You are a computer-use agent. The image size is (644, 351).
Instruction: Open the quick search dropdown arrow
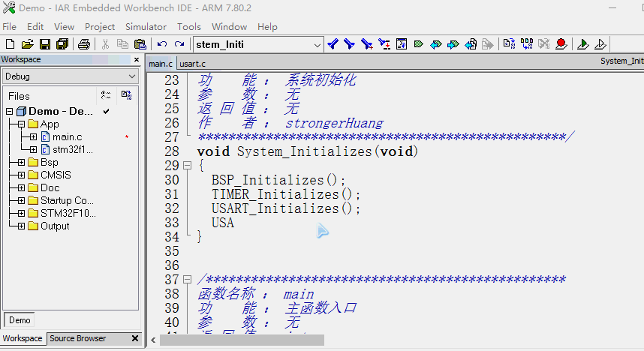pyautogui.click(x=317, y=45)
